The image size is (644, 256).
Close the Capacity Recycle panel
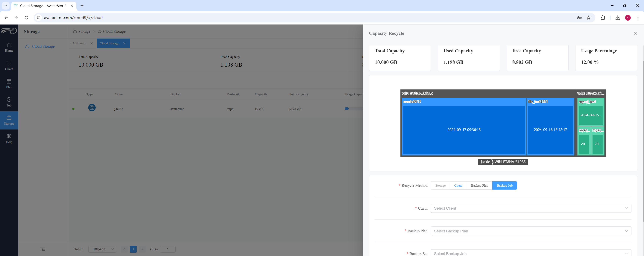pos(636,33)
